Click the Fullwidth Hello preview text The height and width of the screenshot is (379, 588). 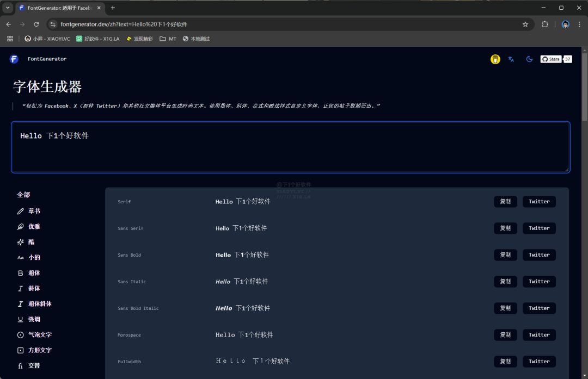(253, 362)
